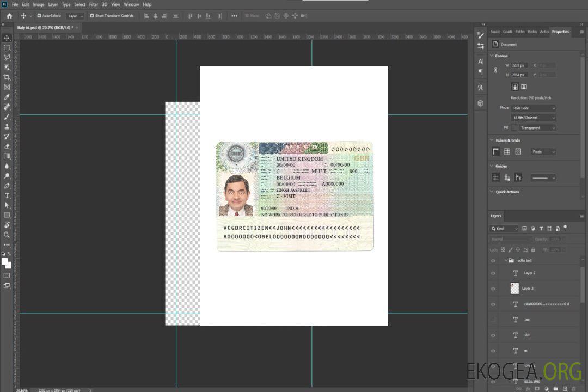Show the hidden '1aa' text layer
The height and width of the screenshot is (392, 588).
tap(493, 320)
